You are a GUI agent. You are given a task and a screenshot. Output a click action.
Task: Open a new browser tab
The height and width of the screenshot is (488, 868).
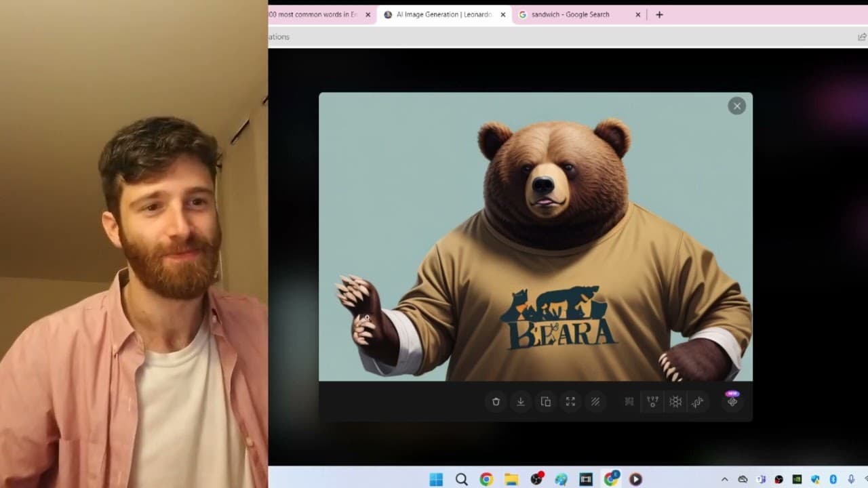pos(659,14)
